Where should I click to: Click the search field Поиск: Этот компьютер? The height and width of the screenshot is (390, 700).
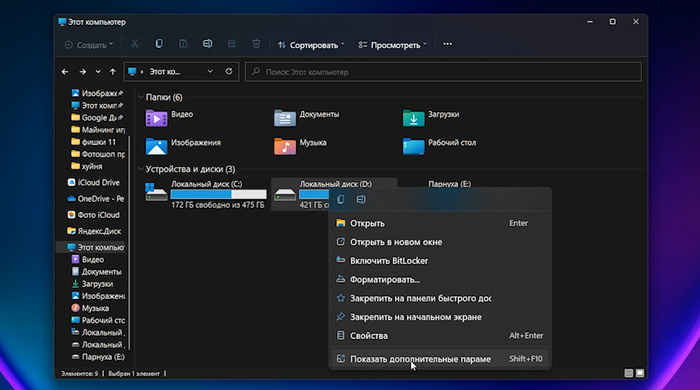pos(443,71)
